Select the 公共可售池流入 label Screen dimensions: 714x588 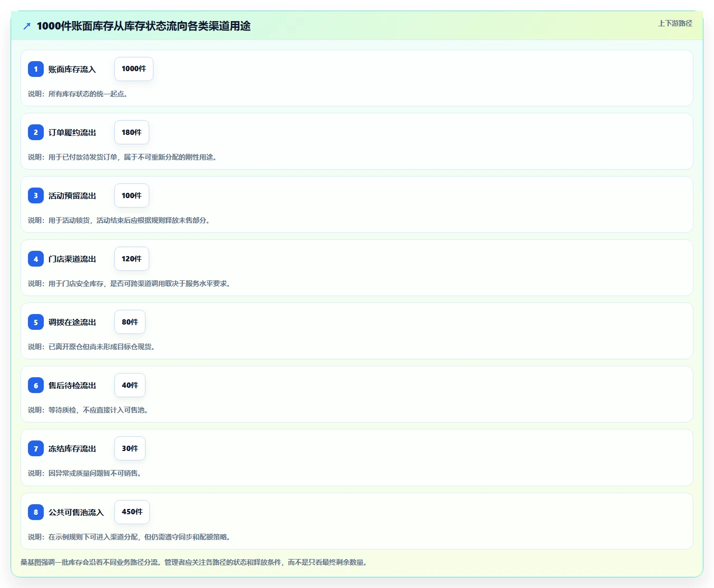coord(76,513)
